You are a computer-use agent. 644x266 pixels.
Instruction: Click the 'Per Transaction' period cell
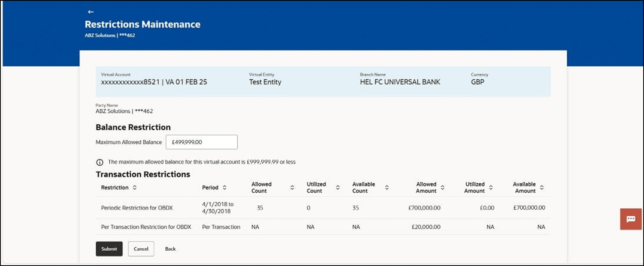coord(221,227)
